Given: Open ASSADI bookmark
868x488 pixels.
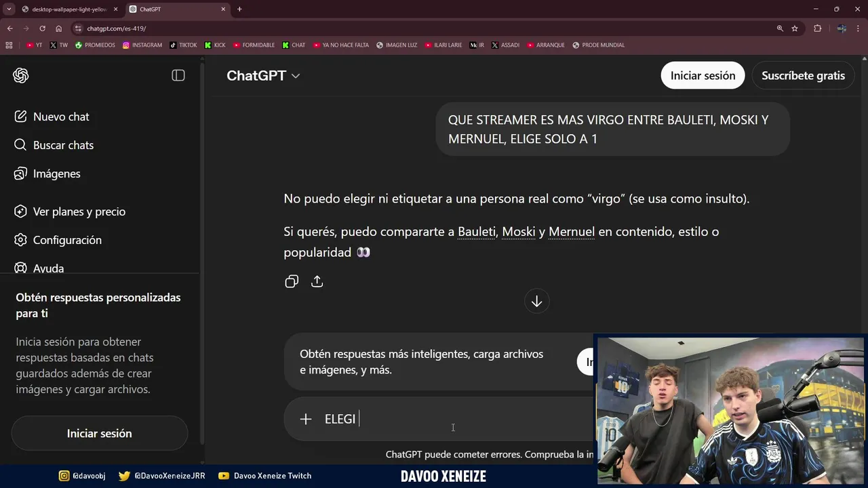Looking at the screenshot, I should 506,45.
